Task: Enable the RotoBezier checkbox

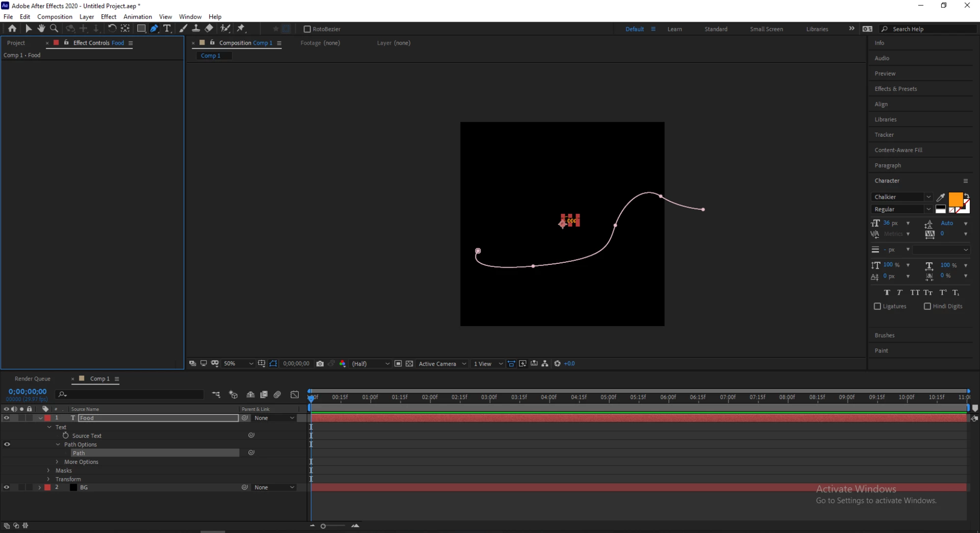Action: pos(307,29)
